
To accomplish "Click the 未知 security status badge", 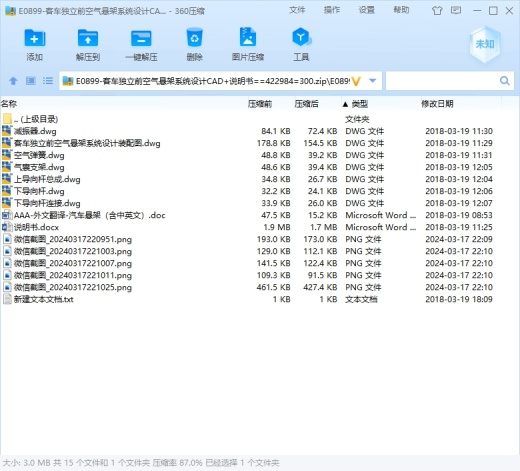I will (x=485, y=44).
